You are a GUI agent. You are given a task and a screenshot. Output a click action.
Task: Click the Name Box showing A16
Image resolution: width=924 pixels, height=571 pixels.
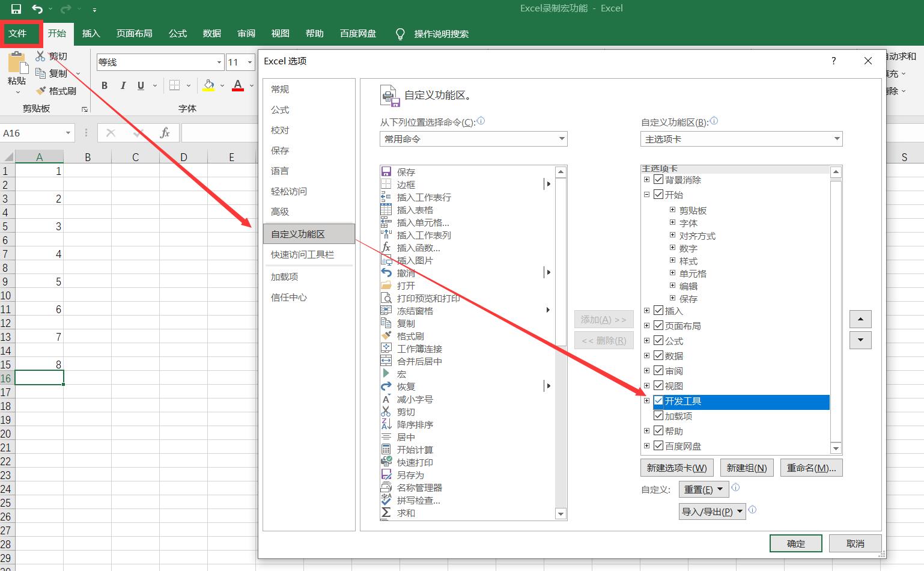coord(37,133)
